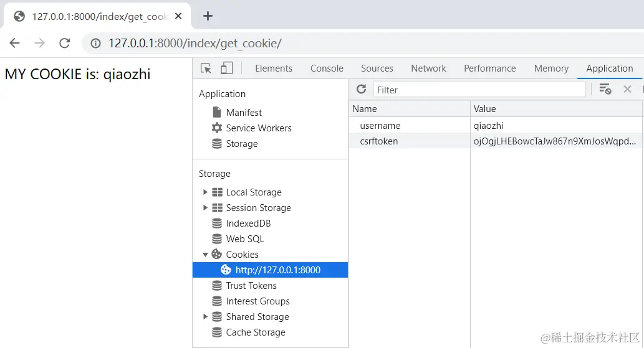Delete selected cookie X icon
The height and width of the screenshot is (348, 644).
(x=627, y=90)
